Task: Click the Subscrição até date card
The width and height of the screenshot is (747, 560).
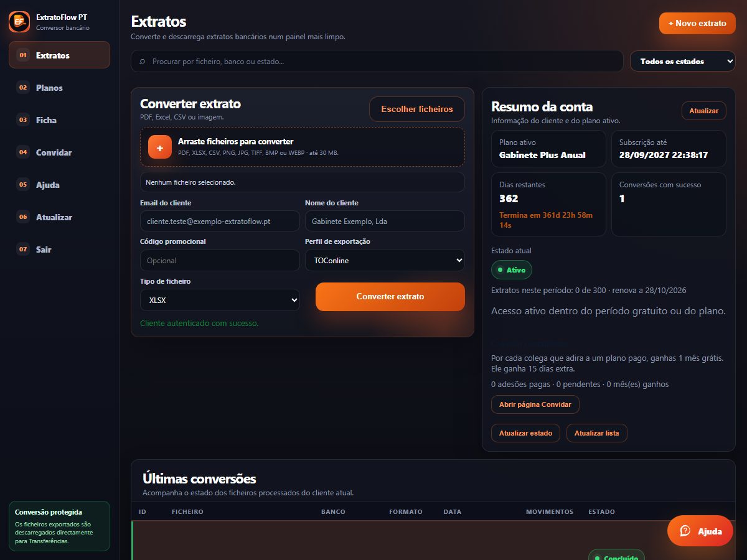Action: (669, 149)
